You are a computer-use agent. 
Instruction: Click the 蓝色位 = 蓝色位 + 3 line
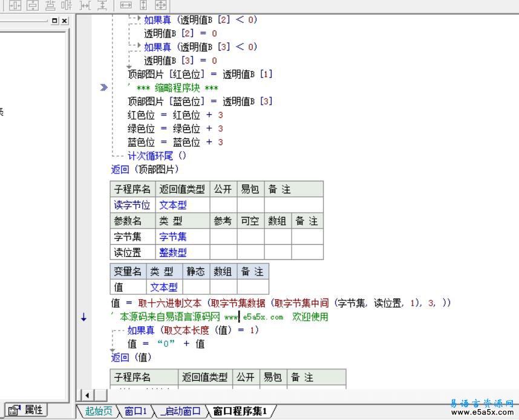pyautogui.click(x=175, y=142)
